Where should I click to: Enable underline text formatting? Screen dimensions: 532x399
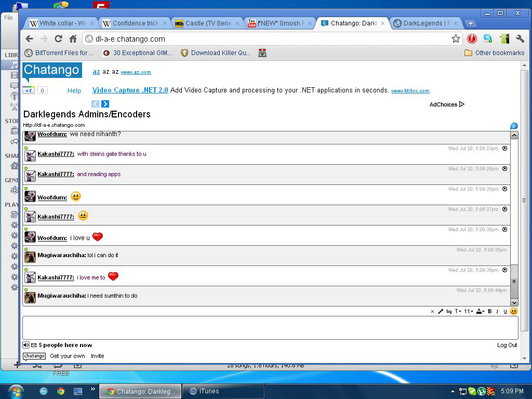(505, 311)
